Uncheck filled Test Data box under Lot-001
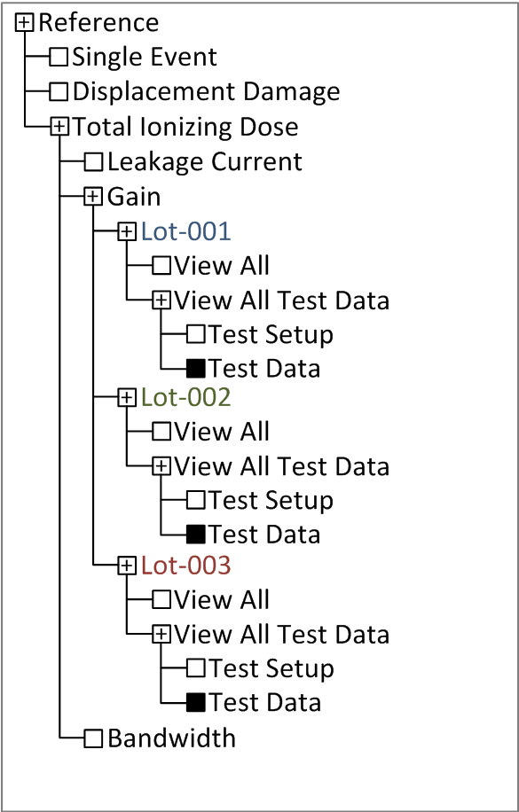 (x=196, y=369)
